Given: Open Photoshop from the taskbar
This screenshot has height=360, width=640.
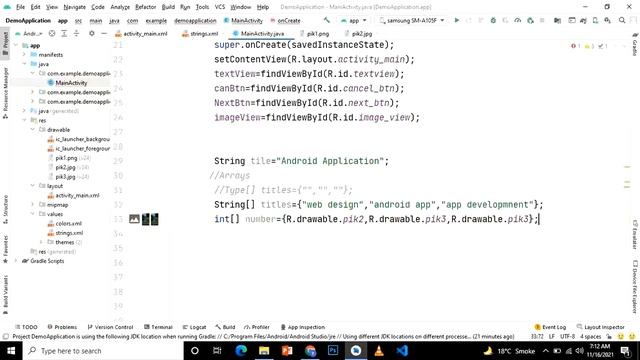Looking at the screenshot, I should (333, 351).
